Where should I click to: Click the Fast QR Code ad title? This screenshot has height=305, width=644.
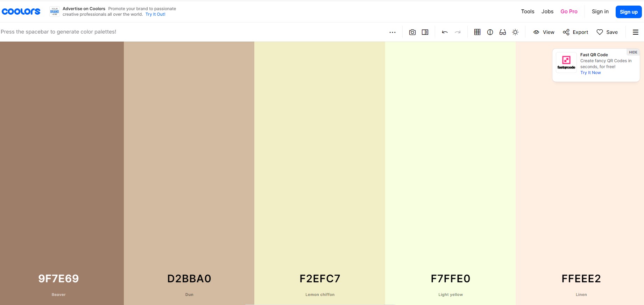(x=594, y=55)
